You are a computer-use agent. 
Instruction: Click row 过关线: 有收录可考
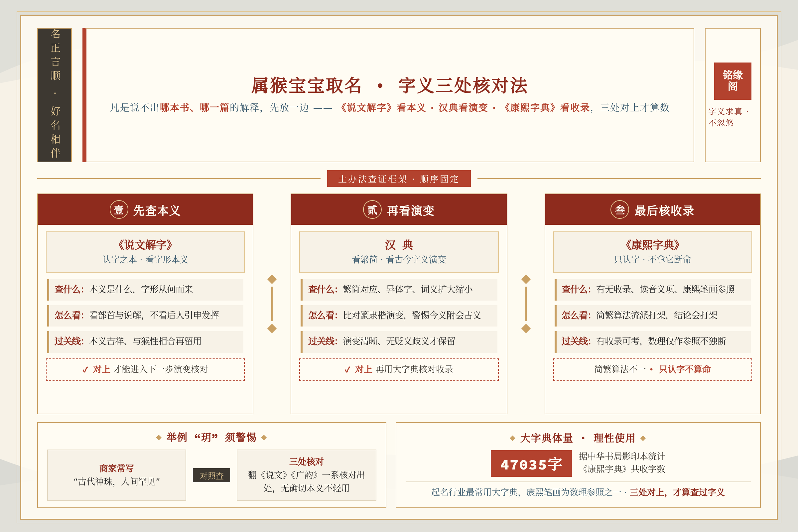coord(652,342)
